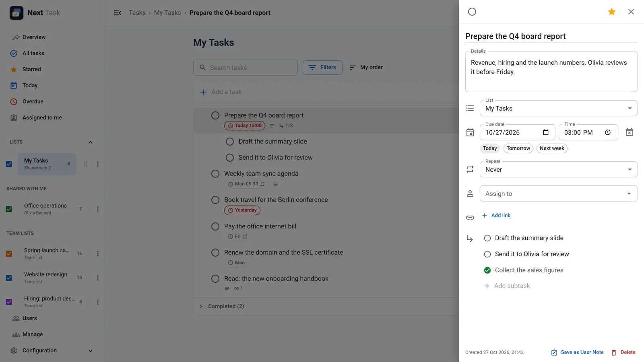Open the List dropdown showing My Tasks
This screenshot has width=644, height=362.
click(558, 108)
